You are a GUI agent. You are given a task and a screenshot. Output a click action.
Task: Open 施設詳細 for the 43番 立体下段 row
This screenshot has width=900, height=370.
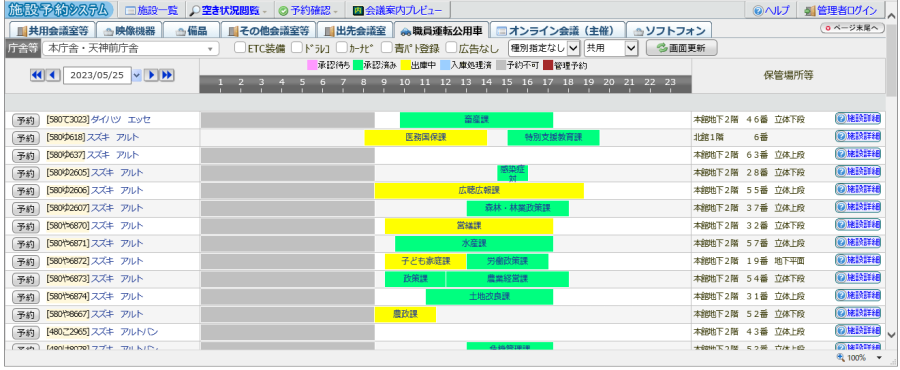(858, 330)
